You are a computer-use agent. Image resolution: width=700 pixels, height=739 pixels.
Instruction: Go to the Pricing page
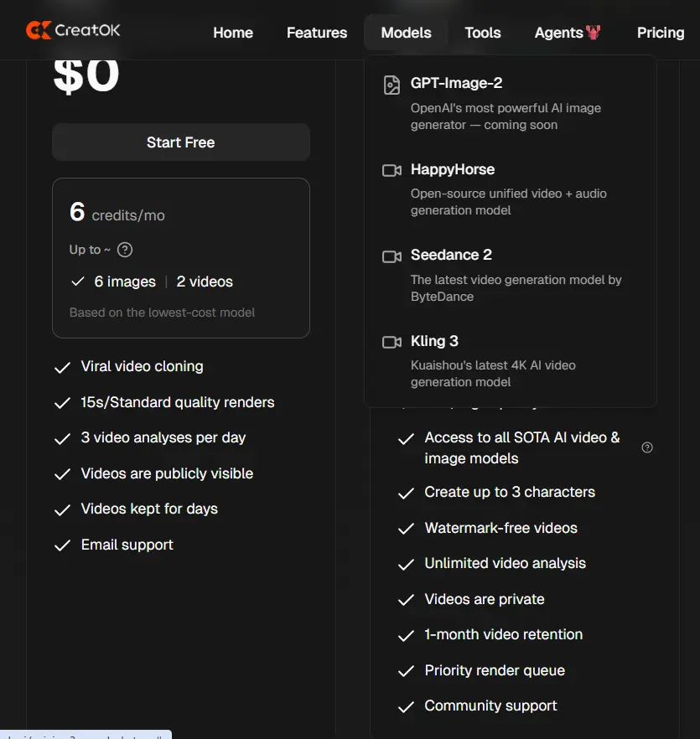661,33
